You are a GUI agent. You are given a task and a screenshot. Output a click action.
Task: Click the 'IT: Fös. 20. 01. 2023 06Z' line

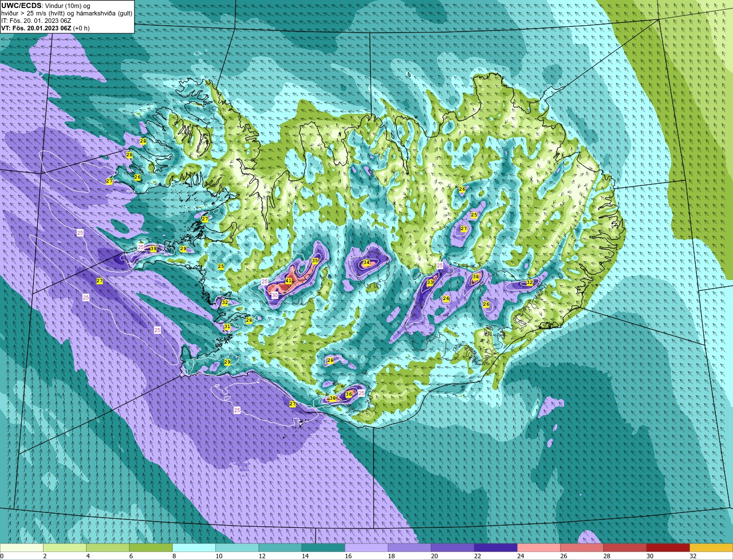point(37,21)
